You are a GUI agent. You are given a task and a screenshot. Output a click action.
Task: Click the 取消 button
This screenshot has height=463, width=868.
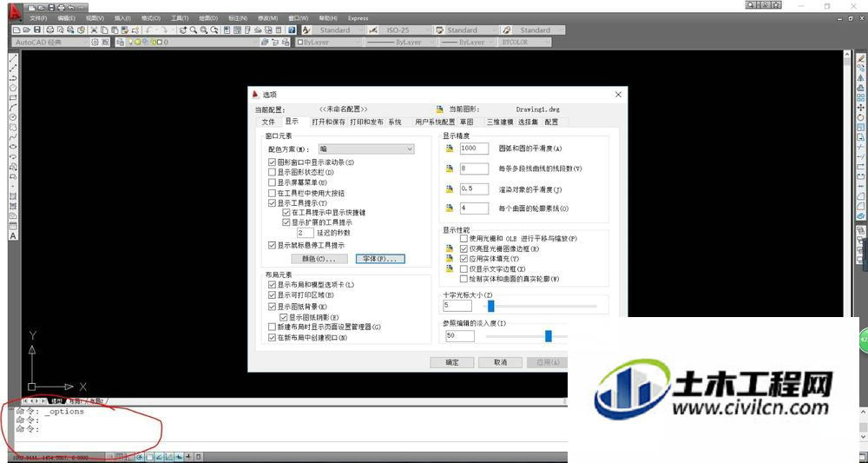point(501,362)
